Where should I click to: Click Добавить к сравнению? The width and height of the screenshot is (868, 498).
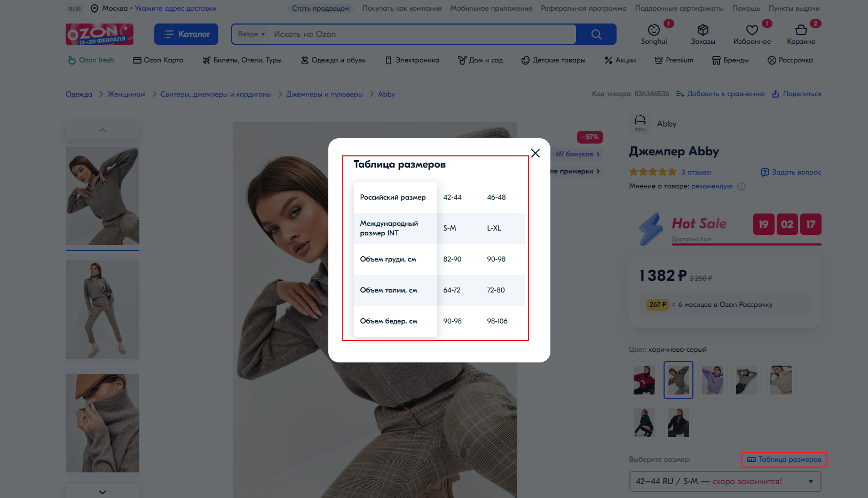[720, 94]
